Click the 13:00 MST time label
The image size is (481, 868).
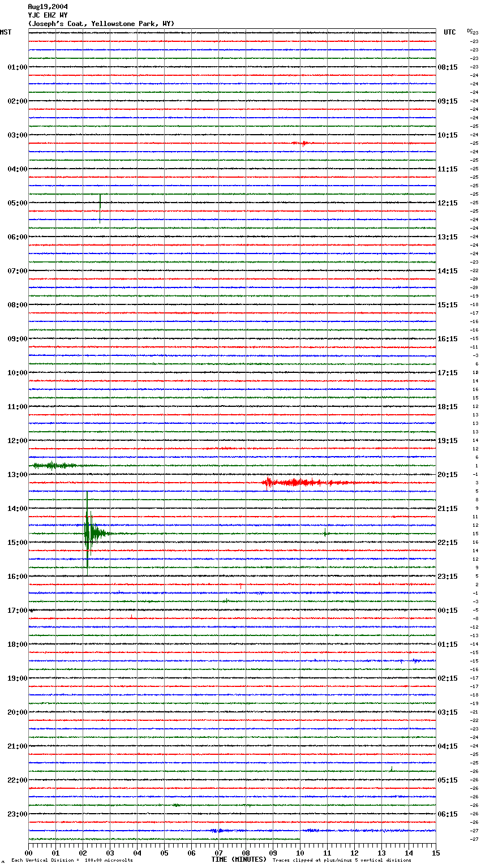[x=18, y=475]
